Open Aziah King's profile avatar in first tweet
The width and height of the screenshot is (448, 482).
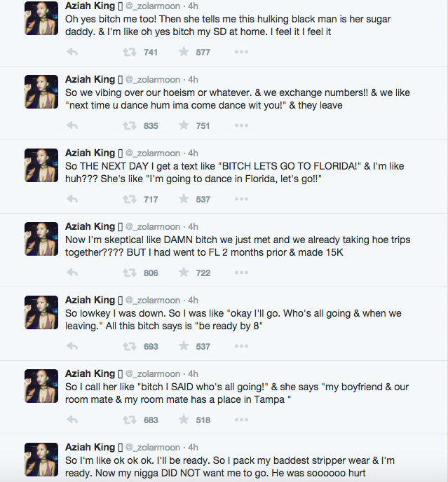tap(41, 18)
